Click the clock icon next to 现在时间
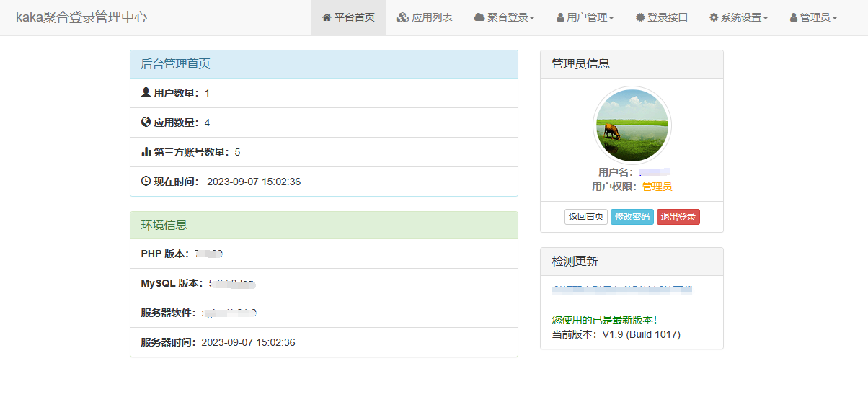This screenshot has width=868, height=397. [146, 181]
